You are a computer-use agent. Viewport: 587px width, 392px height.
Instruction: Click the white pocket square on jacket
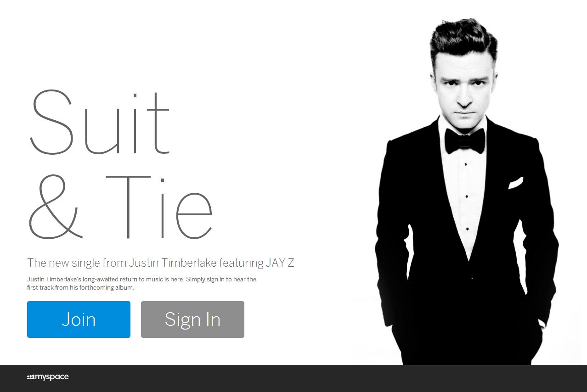pyautogui.click(x=515, y=183)
